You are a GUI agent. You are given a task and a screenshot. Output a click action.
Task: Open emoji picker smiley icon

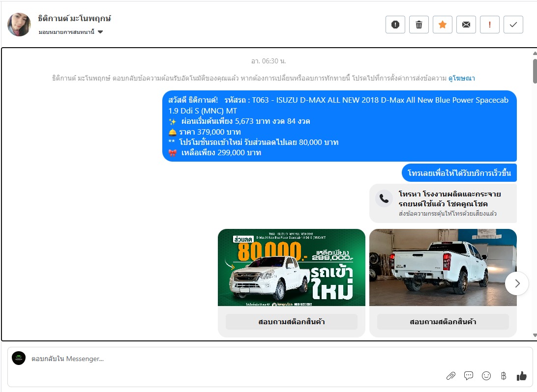[486, 376]
